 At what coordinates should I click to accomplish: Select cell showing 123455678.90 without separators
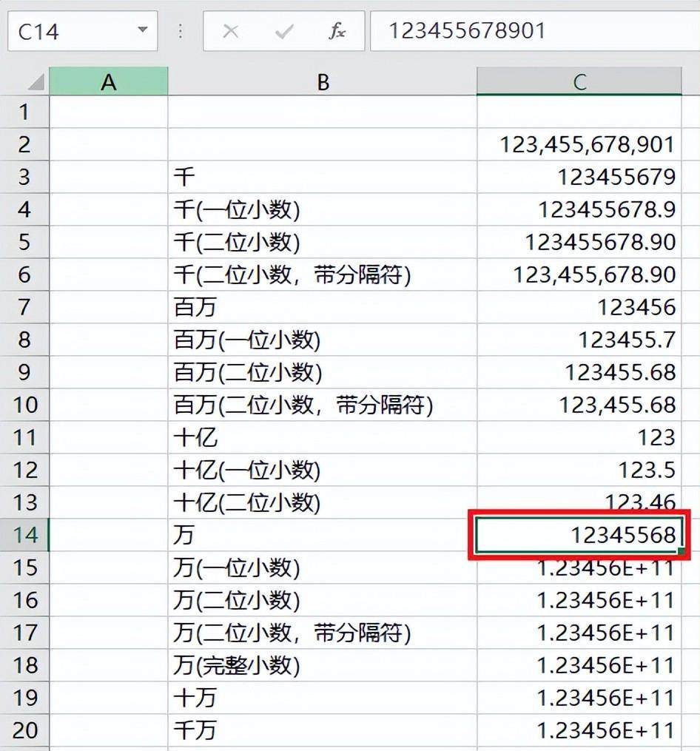click(579, 243)
